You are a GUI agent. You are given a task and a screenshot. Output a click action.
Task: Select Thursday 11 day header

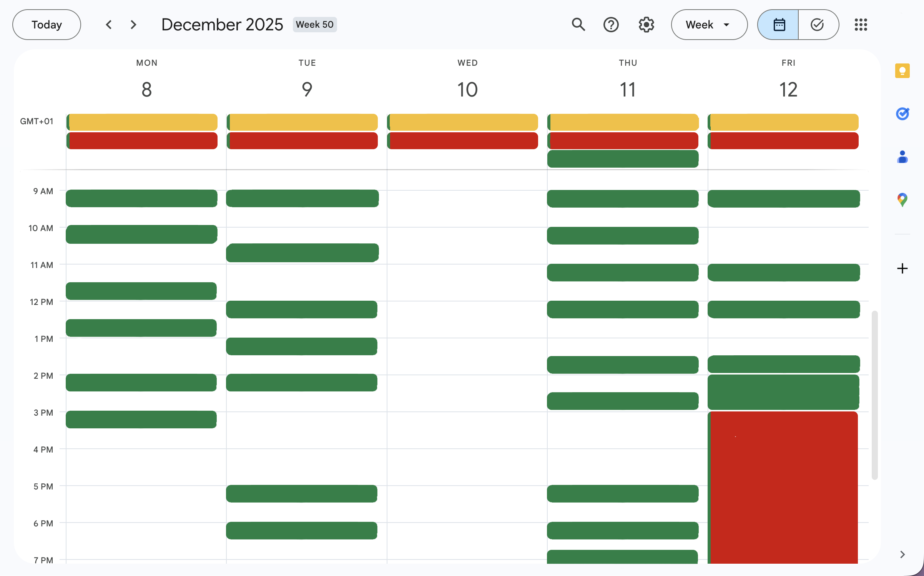pyautogui.click(x=627, y=89)
